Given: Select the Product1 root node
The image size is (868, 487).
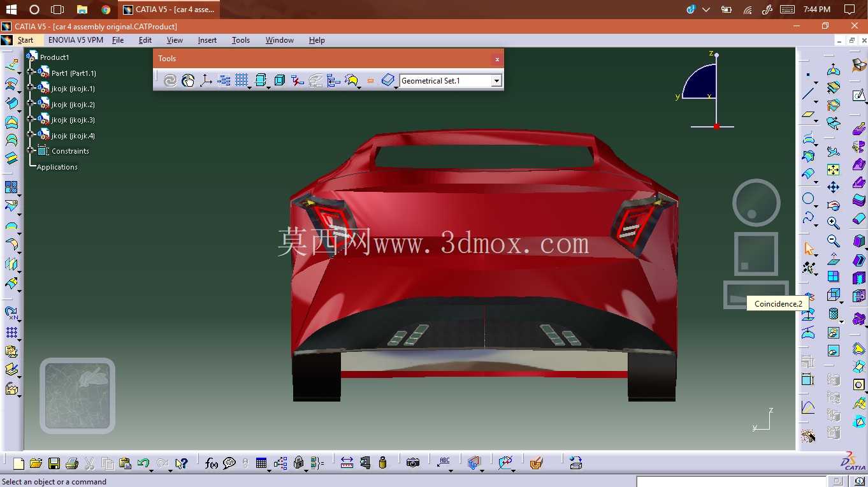Looking at the screenshot, I should tap(54, 57).
